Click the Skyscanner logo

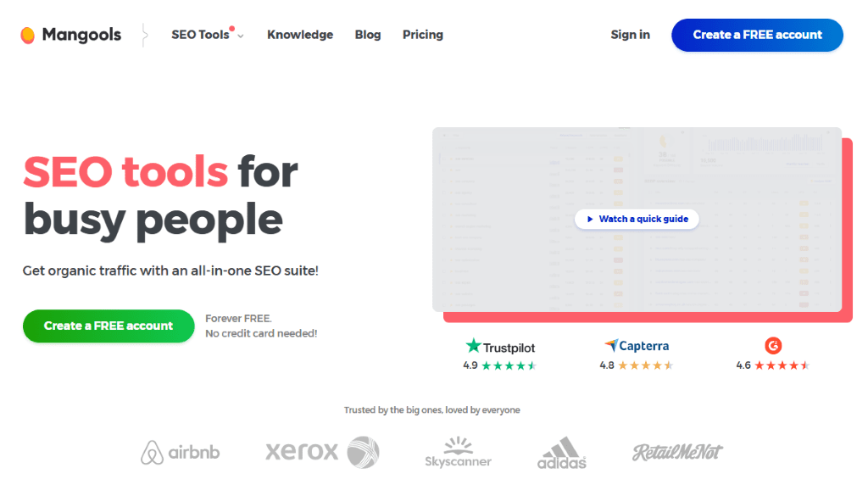pyautogui.click(x=458, y=452)
